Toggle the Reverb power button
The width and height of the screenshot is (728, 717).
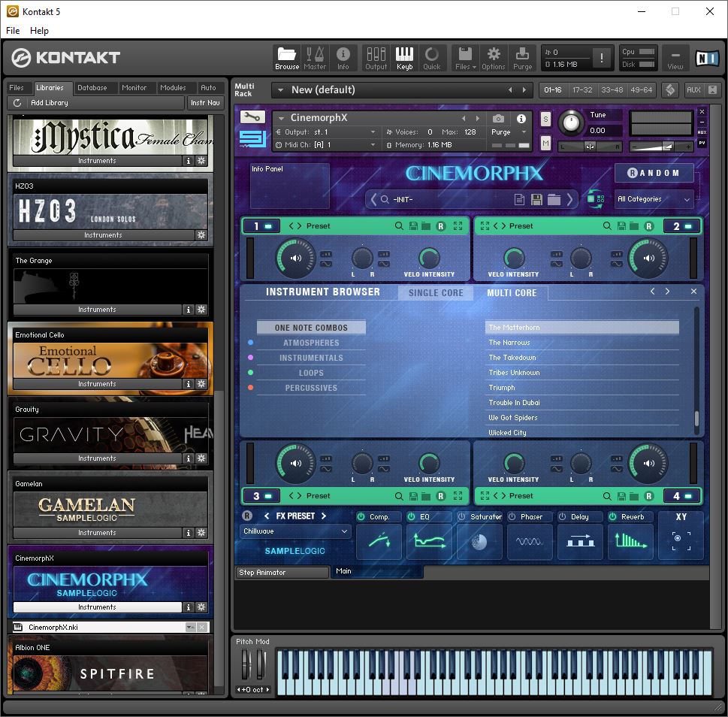click(613, 516)
